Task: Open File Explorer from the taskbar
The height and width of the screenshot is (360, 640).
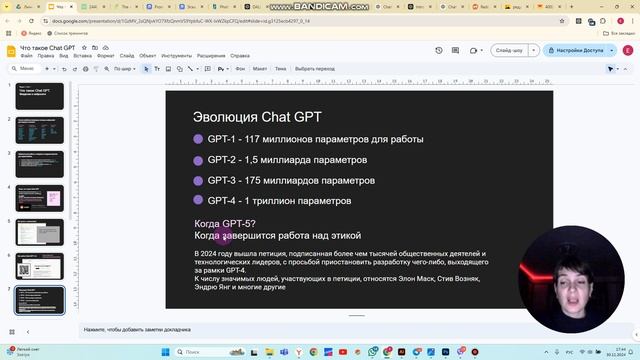Action: [269, 352]
